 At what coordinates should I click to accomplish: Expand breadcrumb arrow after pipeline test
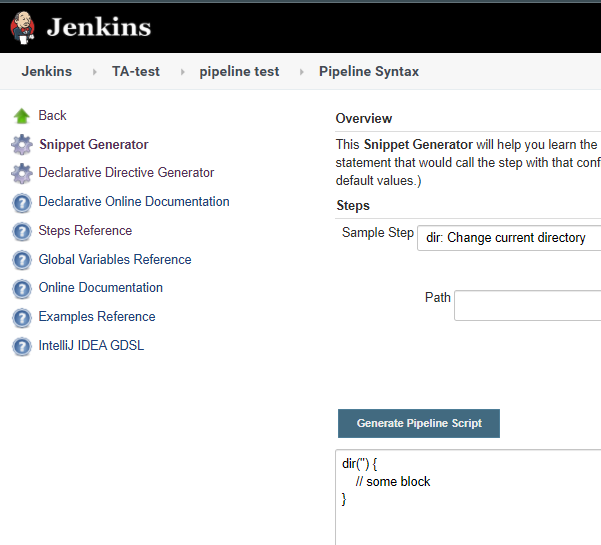coord(301,72)
